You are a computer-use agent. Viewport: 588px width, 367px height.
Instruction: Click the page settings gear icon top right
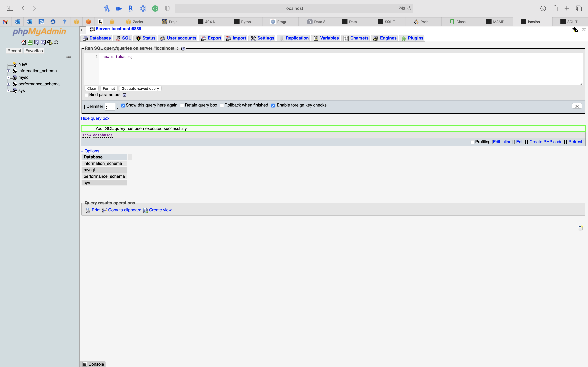click(x=575, y=30)
